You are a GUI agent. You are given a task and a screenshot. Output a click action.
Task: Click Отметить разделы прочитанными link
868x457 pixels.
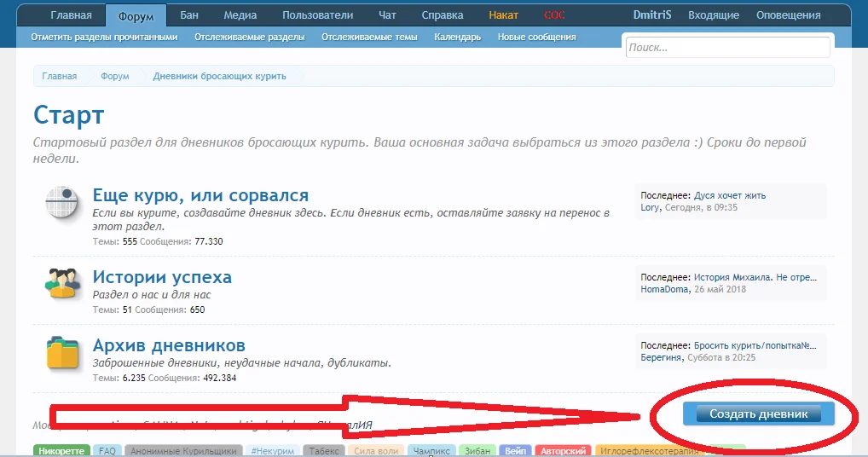pyautogui.click(x=104, y=38)
